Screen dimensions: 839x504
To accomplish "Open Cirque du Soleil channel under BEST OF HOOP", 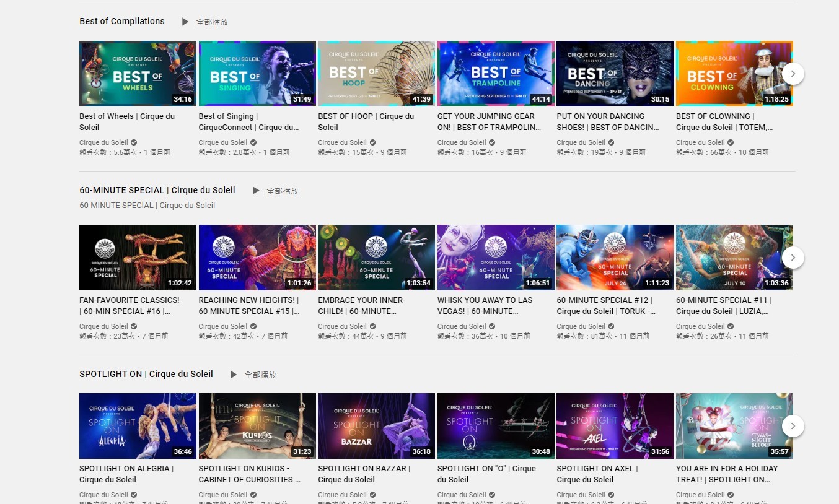I will click(x=342, y=142).
